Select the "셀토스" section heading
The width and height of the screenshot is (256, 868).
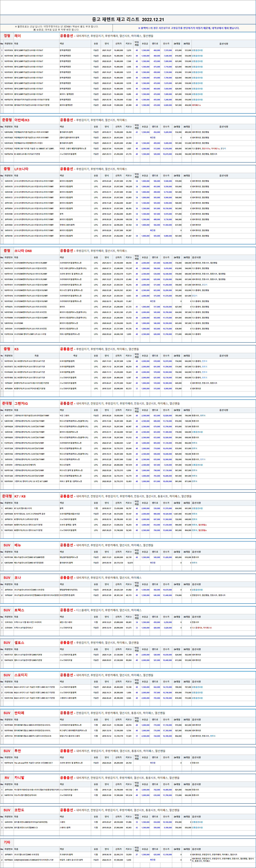coord(19,643)
